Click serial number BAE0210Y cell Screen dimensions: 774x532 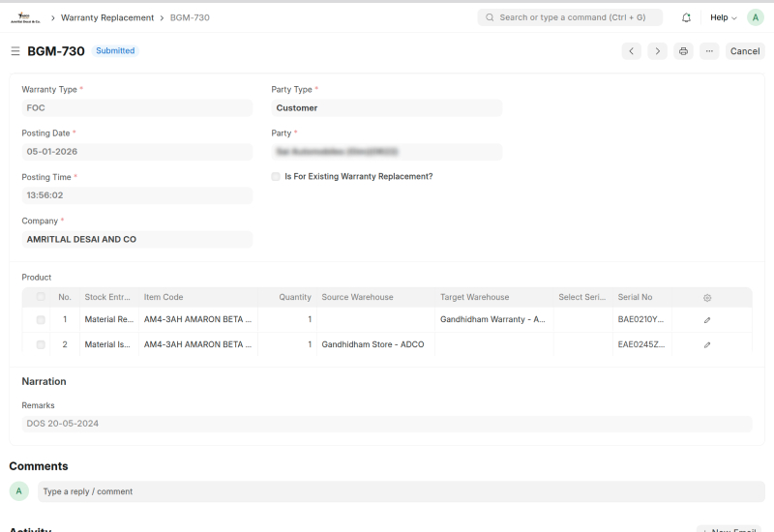642,320
